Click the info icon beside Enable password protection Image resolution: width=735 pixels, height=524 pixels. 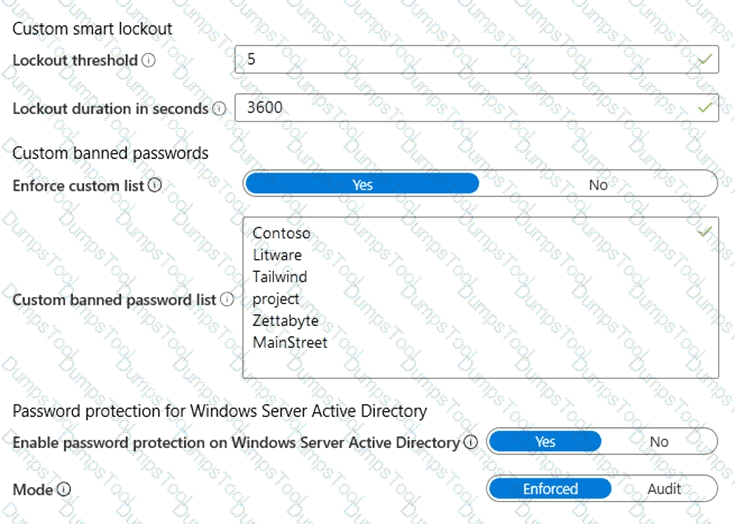point(470,442)
